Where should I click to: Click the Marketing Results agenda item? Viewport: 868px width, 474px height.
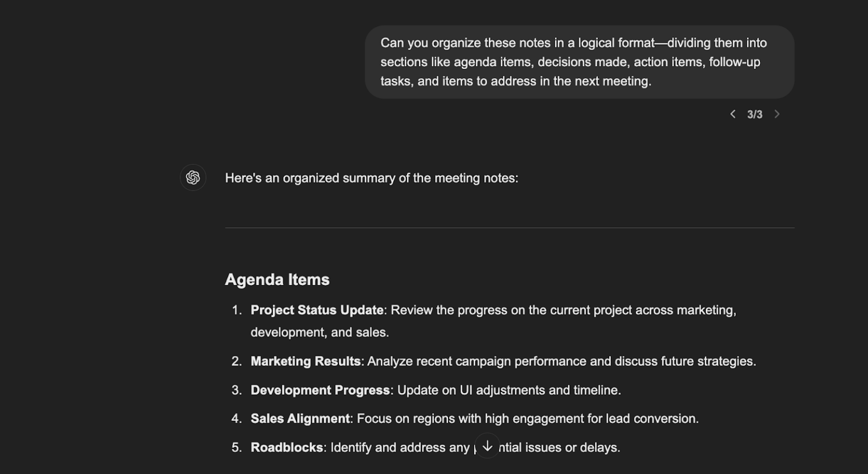504,361
